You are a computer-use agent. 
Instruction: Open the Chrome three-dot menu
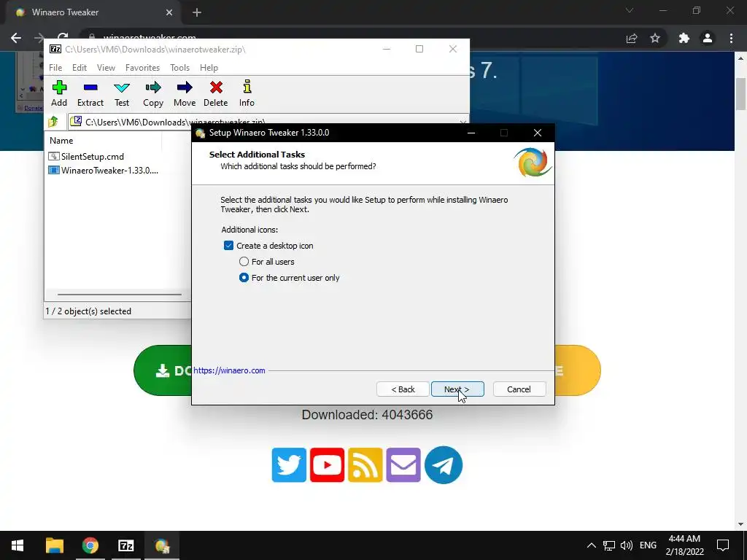tap(731, 38)
